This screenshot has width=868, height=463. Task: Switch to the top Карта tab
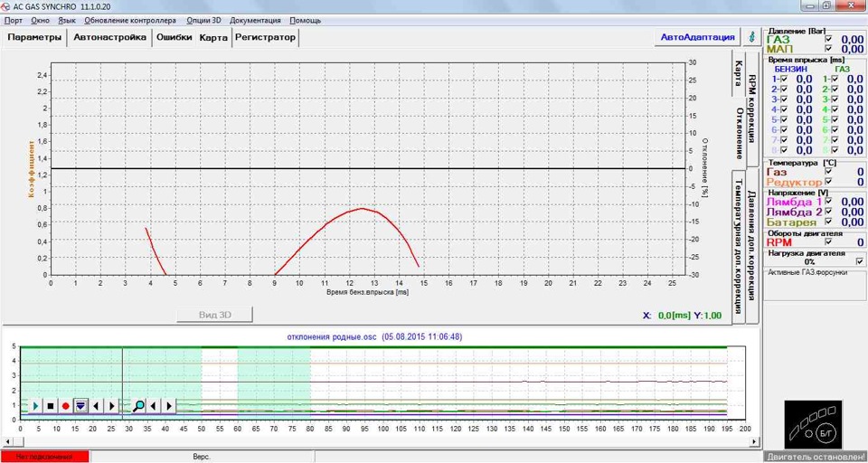pos(213,38)
